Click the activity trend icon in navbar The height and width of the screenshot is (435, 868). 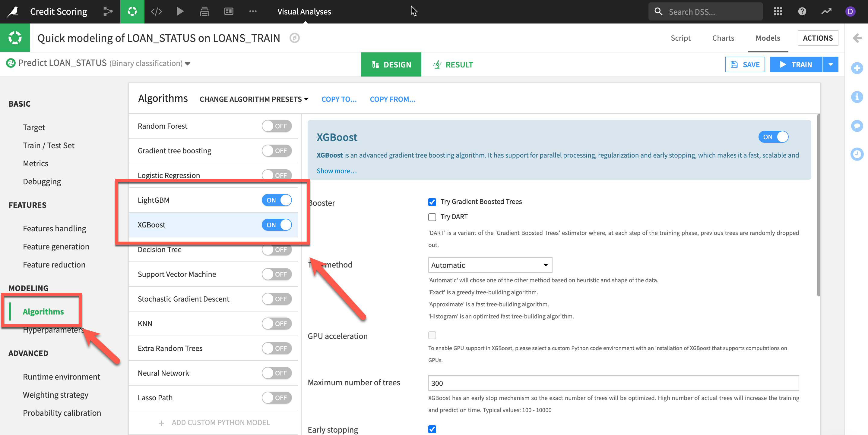[826, 11]
